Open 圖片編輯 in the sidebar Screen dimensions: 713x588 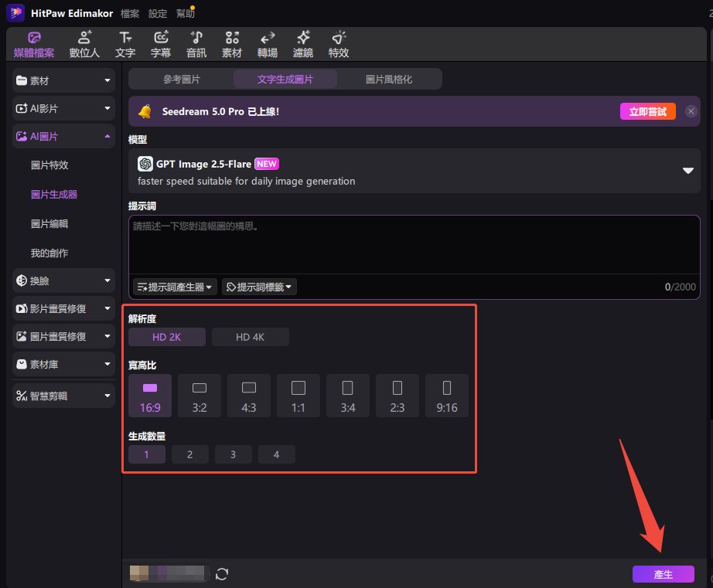49,223
